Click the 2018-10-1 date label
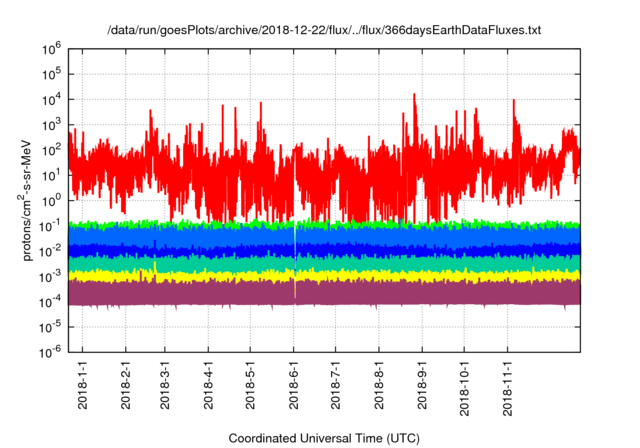 [464, 388]
